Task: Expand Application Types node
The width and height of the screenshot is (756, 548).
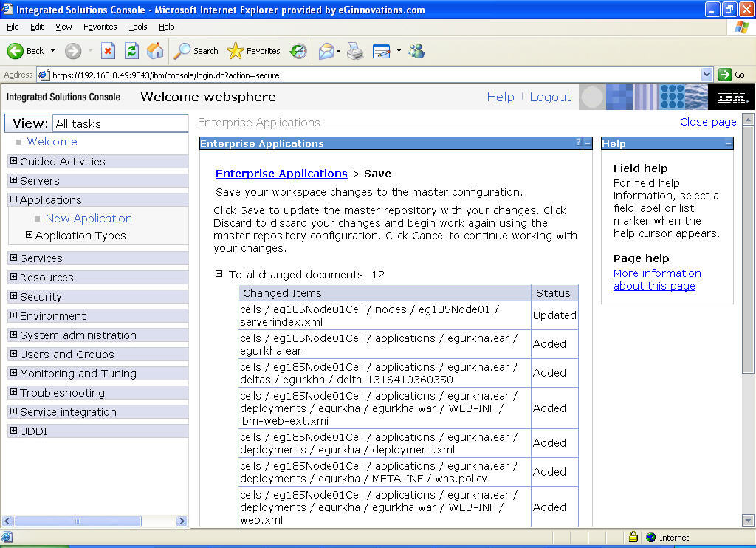Action: [29, 235]
